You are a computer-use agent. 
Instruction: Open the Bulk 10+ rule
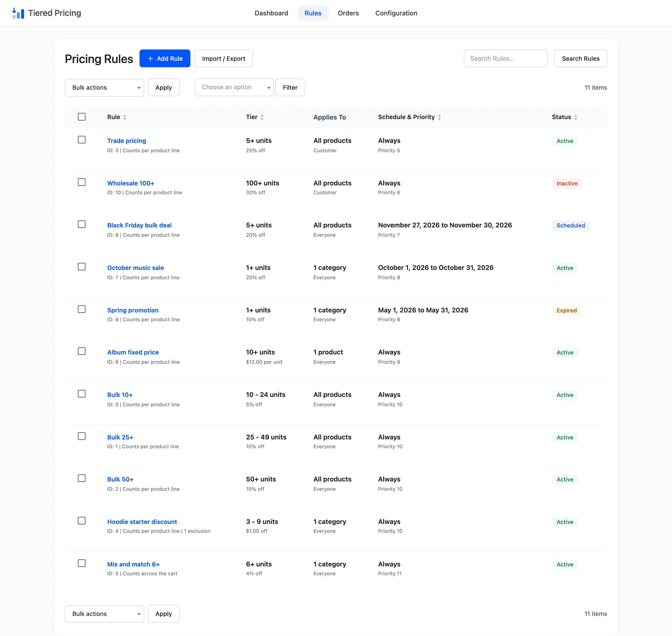pos(120,395)
